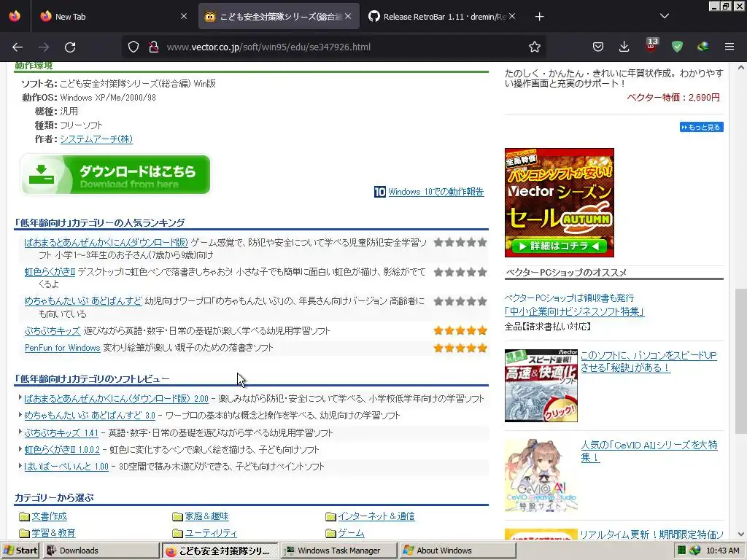Open the 中小企業向けビジネスソフト特集 link
The image size is (747, 560).
[x=575, y=311]
